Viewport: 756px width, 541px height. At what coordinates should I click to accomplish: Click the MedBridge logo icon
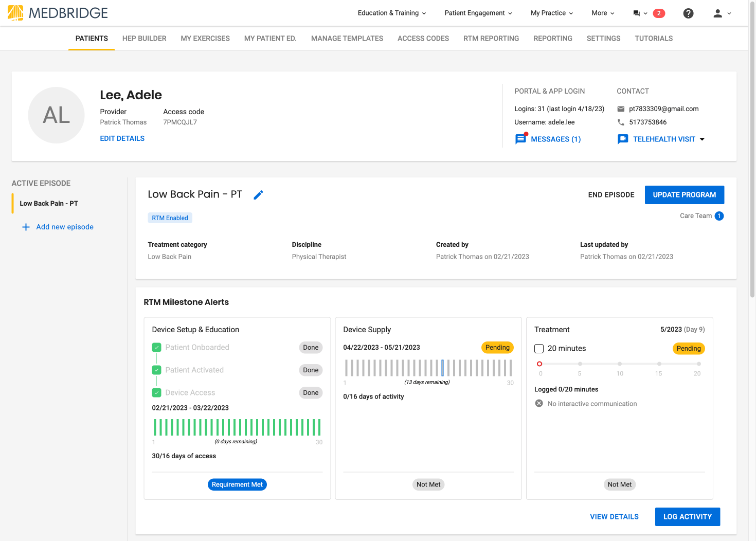point(15,13)
